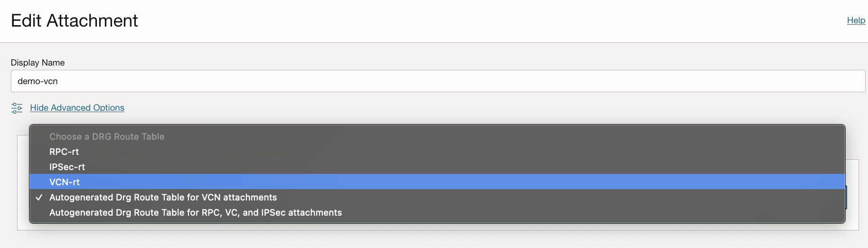Click the select box edge behind the dropdown list
The image size is (868, 248).
coord(847,197)
